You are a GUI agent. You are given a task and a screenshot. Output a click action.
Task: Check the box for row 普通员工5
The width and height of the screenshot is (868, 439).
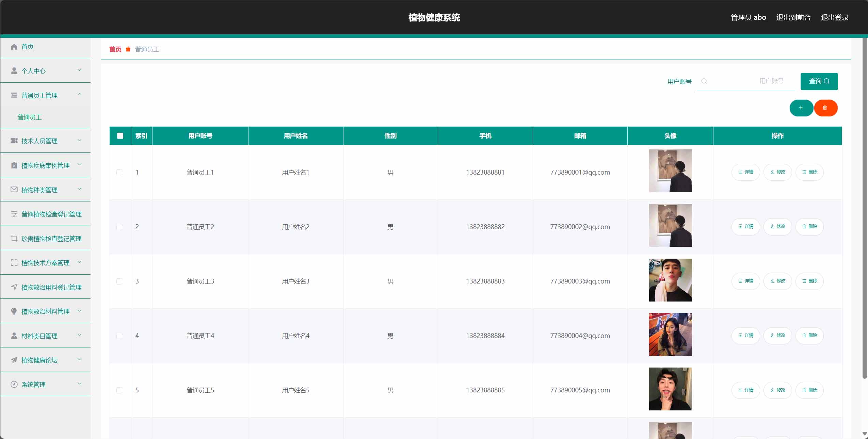tap(119, 390)
